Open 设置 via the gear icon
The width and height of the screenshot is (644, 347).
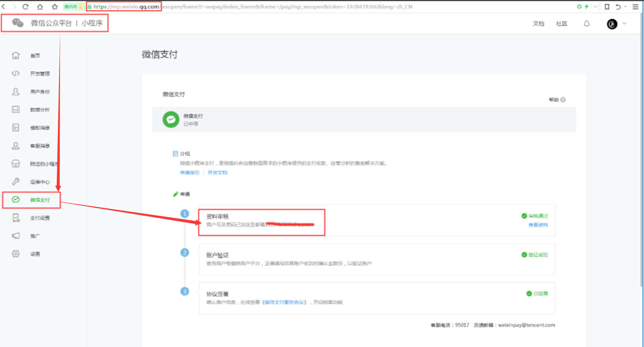pos(16,254)
